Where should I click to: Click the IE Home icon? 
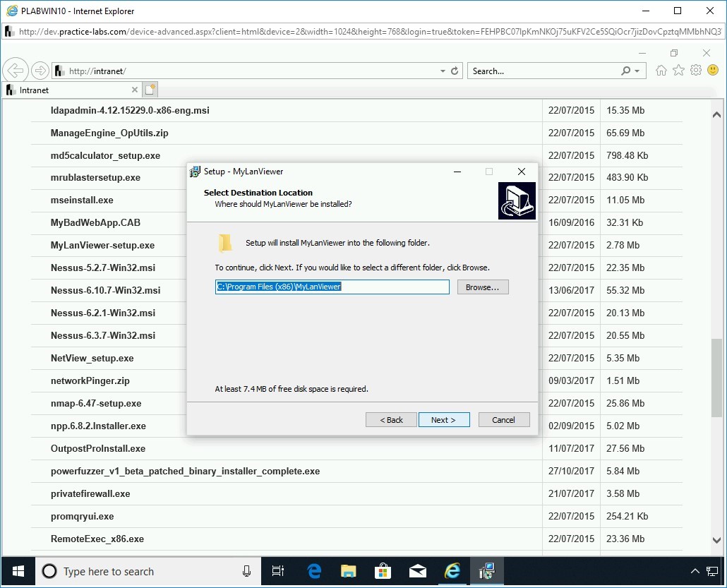coord(661,71)
